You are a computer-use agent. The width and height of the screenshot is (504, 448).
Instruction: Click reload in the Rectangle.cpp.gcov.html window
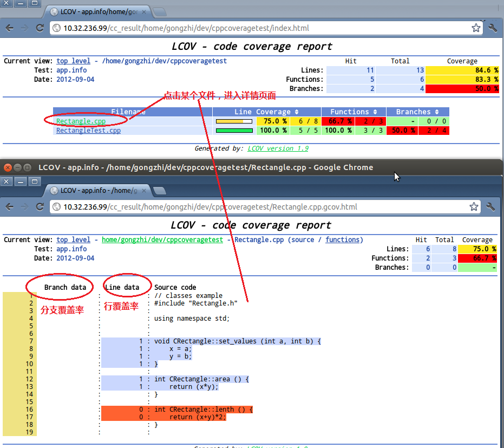click(x=40, y=207)
